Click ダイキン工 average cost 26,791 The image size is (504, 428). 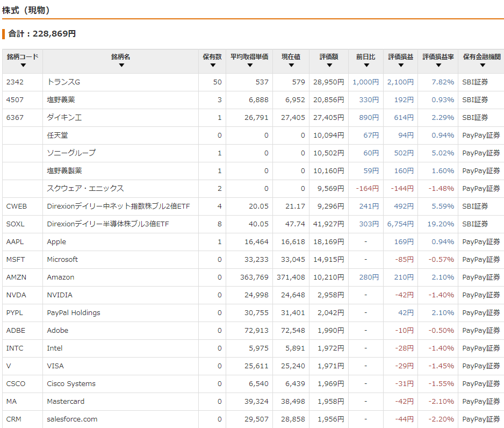tap(256, 117)
